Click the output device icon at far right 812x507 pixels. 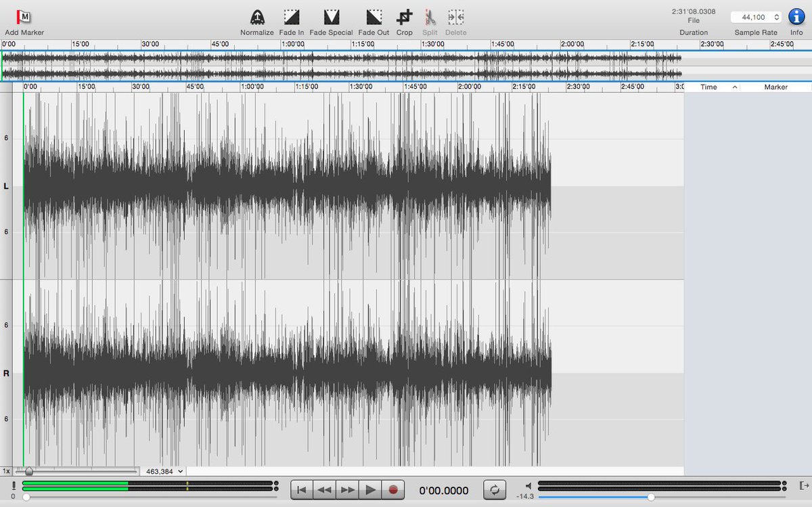[803, 485]
